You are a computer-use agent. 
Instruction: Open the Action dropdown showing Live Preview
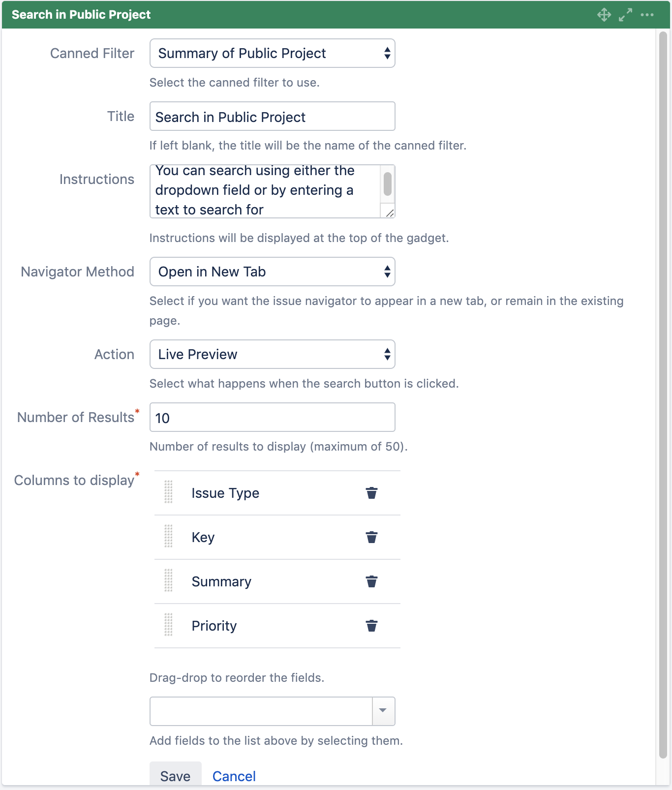click(272, 354)
